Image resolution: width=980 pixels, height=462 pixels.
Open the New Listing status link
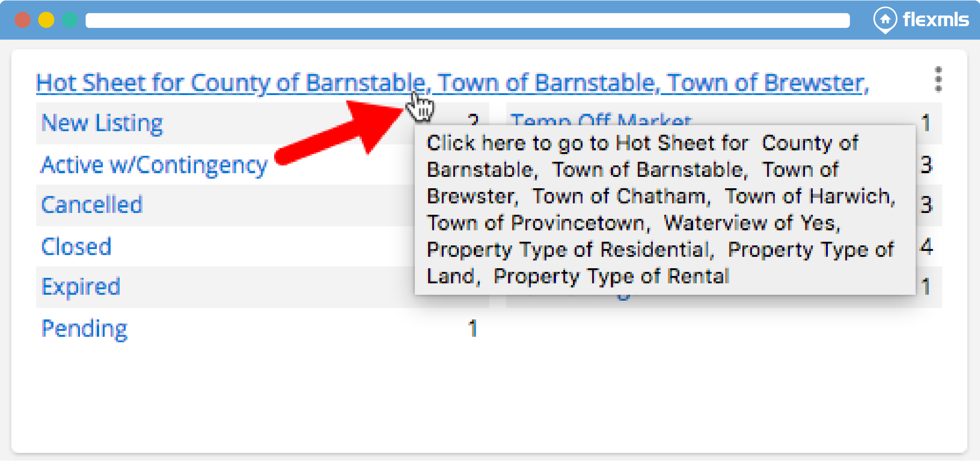(x=102, y=123)
